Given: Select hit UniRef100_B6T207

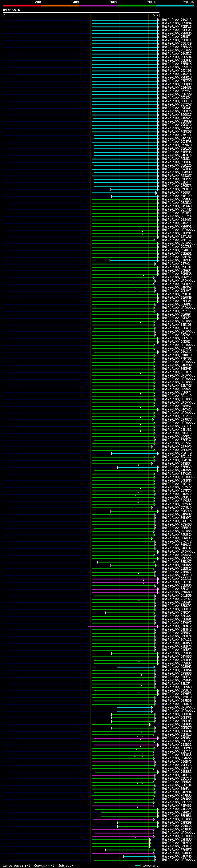Looking at the screenshot, I should click(177, 104).
